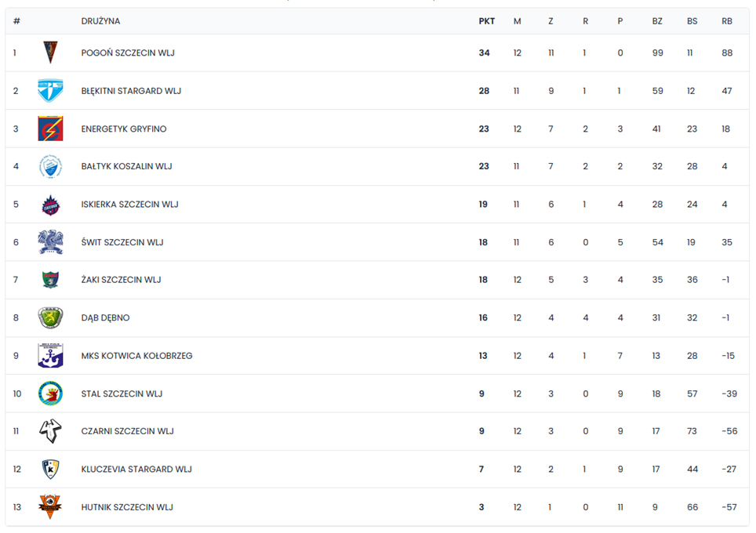The image size is (756, 533).
Task: Click the Kluczevia Stargard WLJ shield
Action: coord(50,469)
